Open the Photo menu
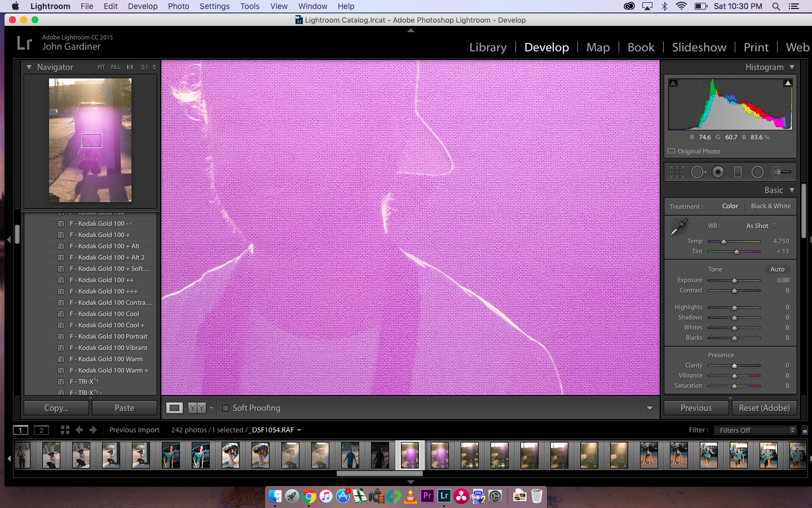The image size is (812, 508). [x=178, y=6]
